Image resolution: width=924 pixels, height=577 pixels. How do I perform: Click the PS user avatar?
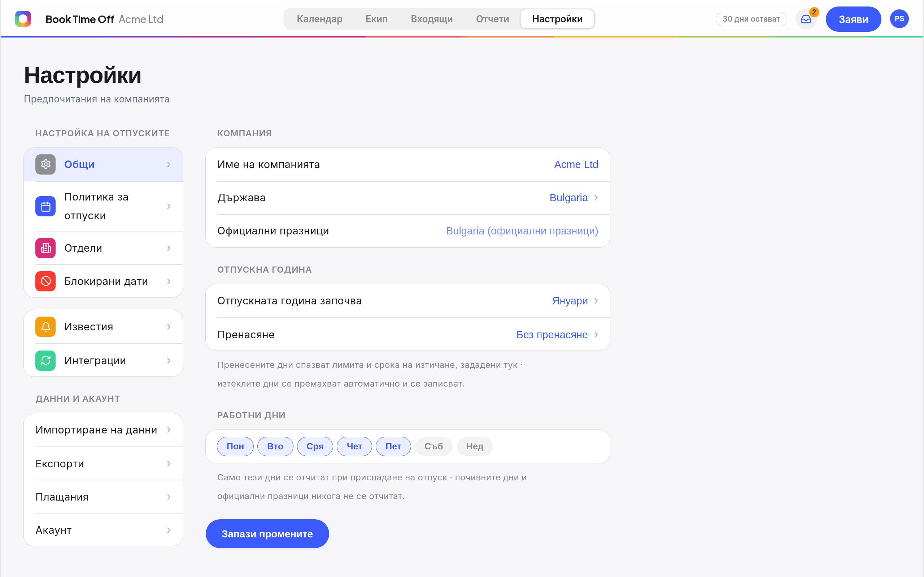pyautogui.click(x=899, y=19)
